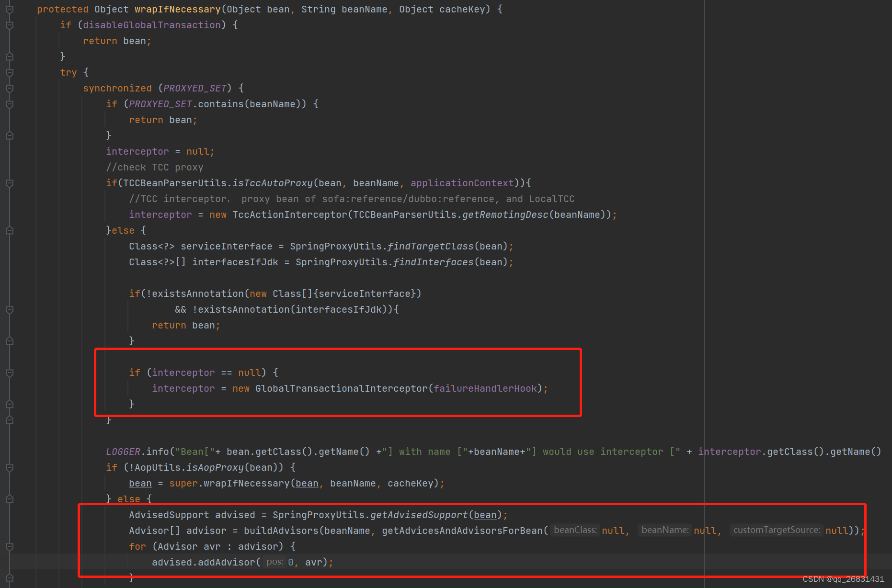Click 'getAdvicesAndAdvisorsForBean' method call
Image resolution: width=892 pixels, height=588 pixels.
click(462, 531)
